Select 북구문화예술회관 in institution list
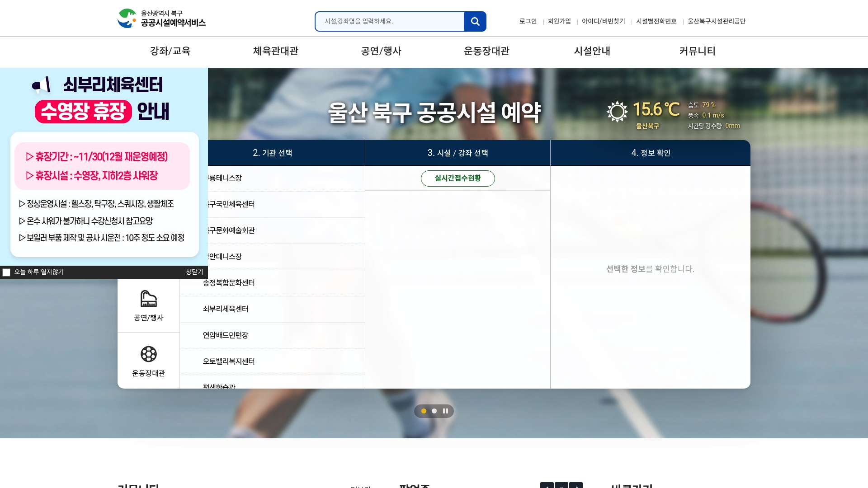 [286, 231]
